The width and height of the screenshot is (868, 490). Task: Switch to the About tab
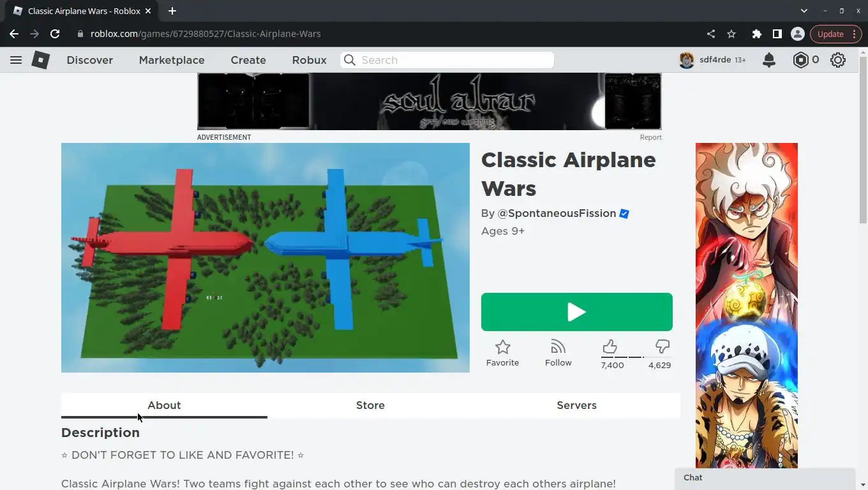164,405
